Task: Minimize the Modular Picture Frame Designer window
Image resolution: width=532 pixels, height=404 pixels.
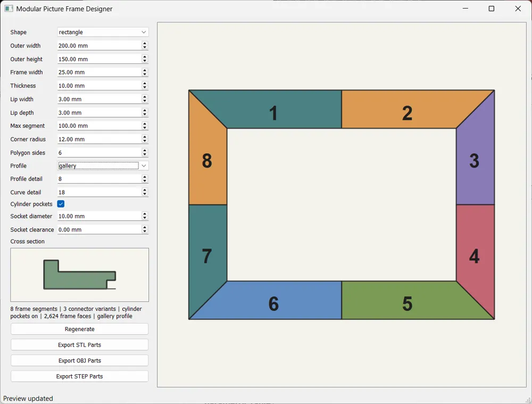Action: point(465,9)
